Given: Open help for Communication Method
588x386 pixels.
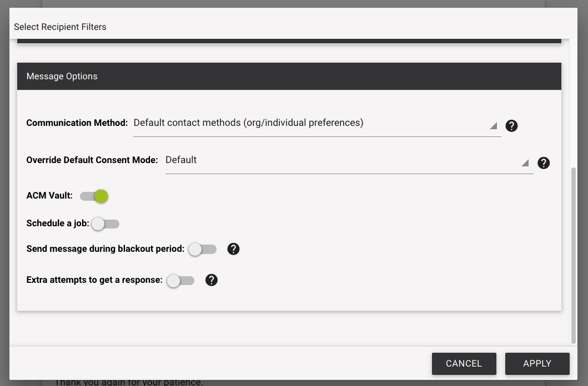Looking at the screenshot, I should point(511,126).
